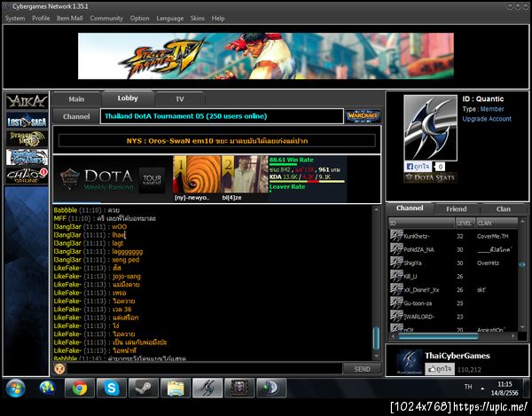Sort user list by ID column header
Viewport: 532px width, 416px height.
(421, 223)
